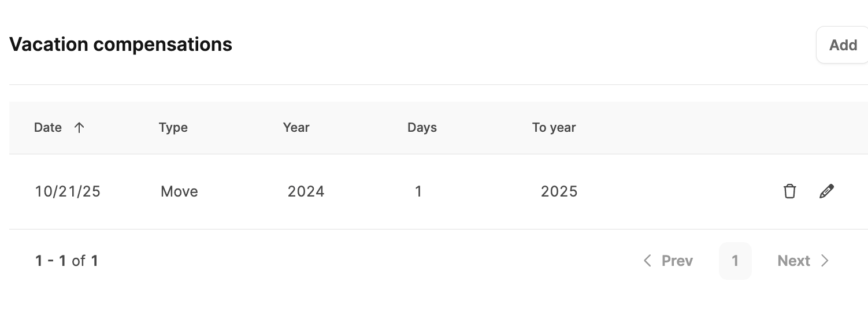Delete the 10/21/25 compensation with trash icon
868x311 pixels.
[x=789, y=191]
